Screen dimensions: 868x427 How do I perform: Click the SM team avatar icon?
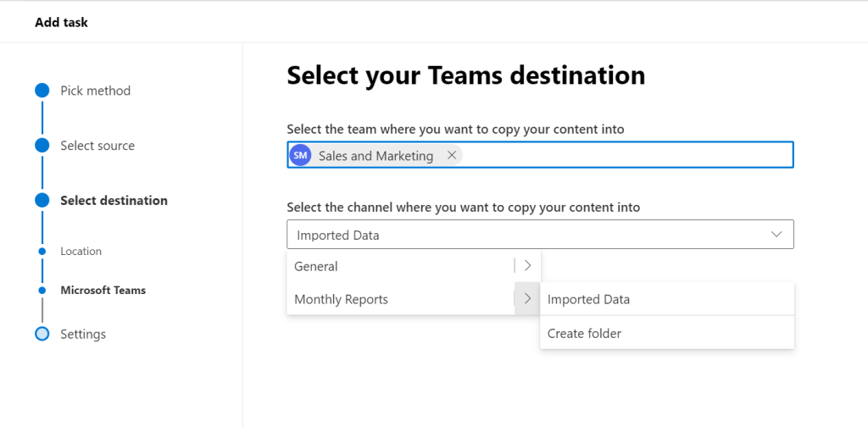pyautogui.click(x=300, y=156)
